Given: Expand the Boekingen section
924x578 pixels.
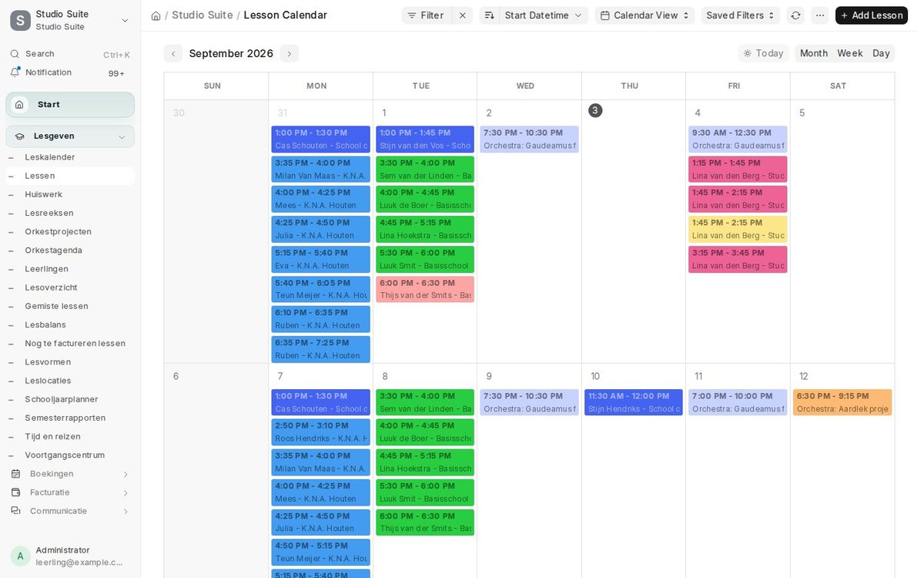Looking at the screenshot, I should coord(70,474).
